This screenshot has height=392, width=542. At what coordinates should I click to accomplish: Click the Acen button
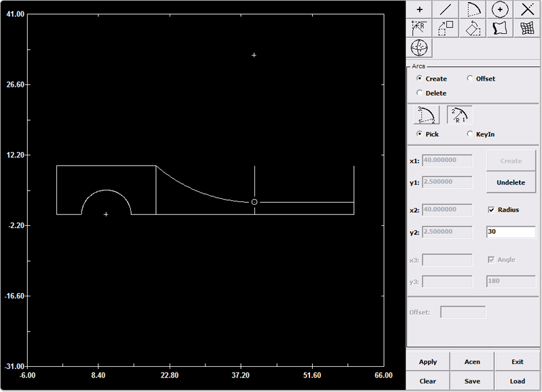pos(472,361)
